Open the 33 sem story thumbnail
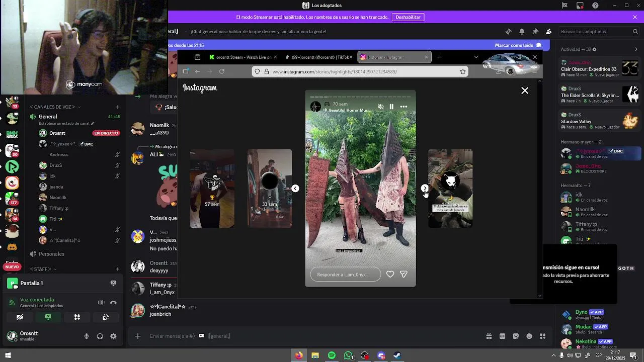Image resolution: width=644 pixels, height=362 pixels. coord(270,189)
